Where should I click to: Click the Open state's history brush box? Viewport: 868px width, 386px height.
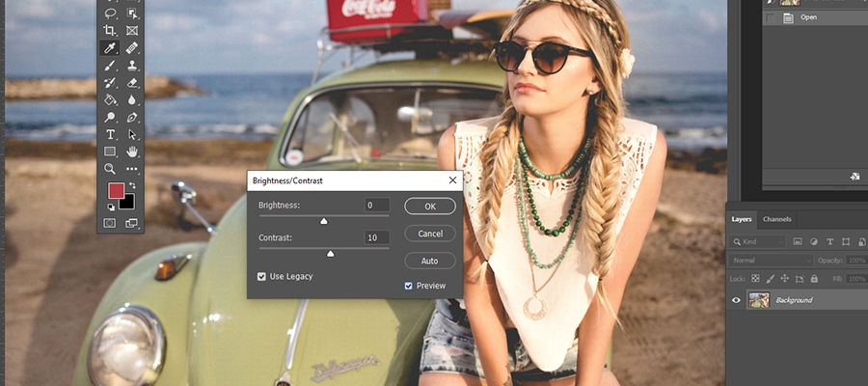tap(770, 17)
